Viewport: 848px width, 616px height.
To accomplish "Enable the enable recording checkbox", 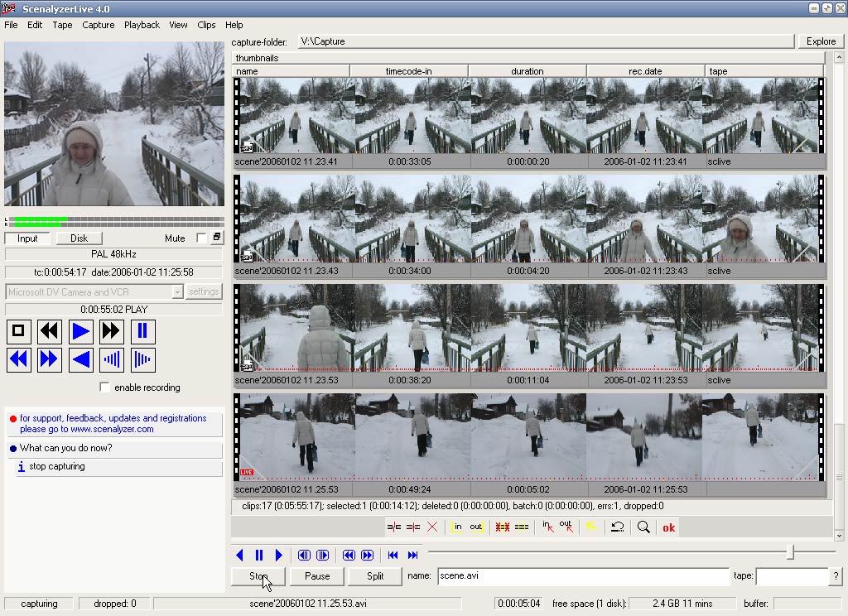I will [104, 387].
